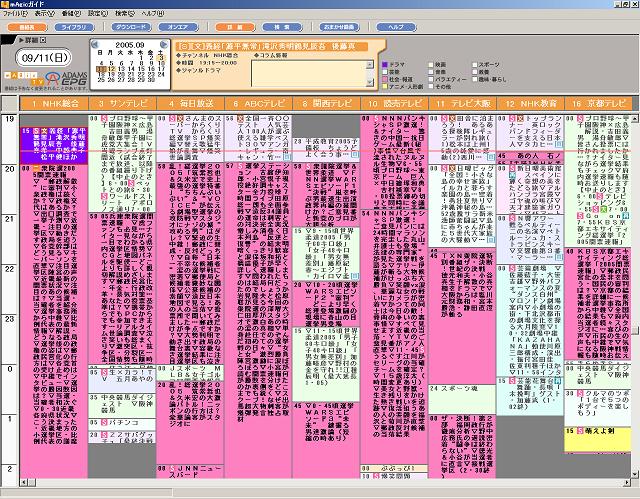Select the orange 番組表 toolbar button
This screenshot has width=640, height=499.
[27, 27]
